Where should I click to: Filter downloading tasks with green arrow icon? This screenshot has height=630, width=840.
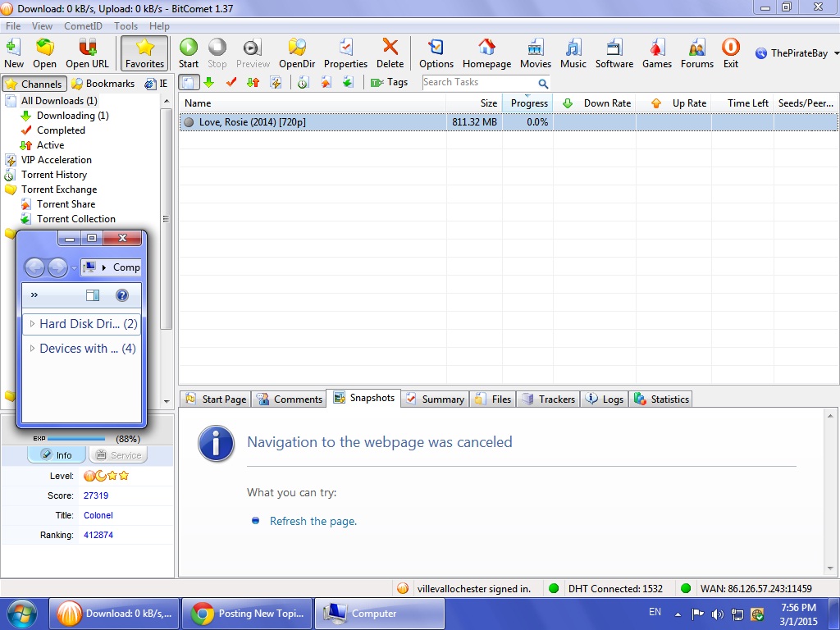pos(209,83)
